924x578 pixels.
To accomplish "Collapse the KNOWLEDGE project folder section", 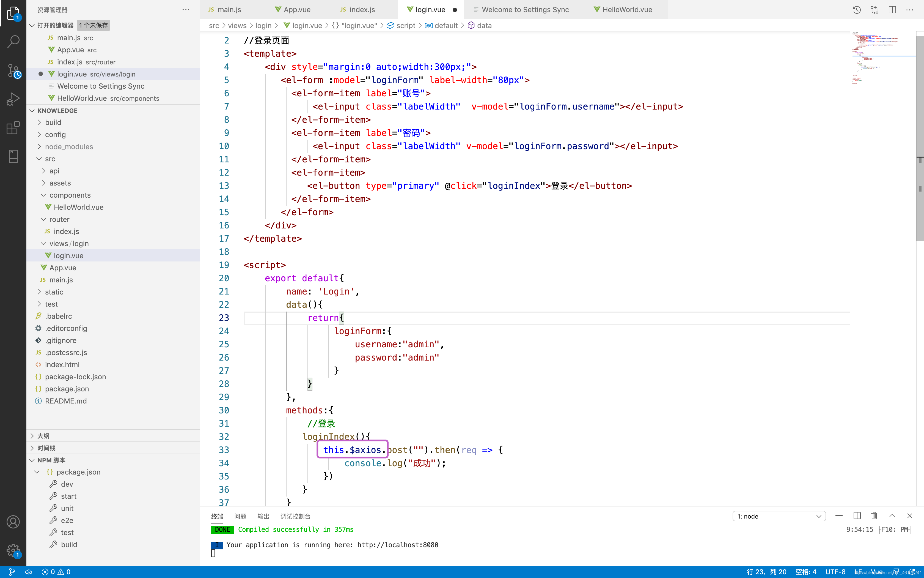I will [x=32, y=110].
